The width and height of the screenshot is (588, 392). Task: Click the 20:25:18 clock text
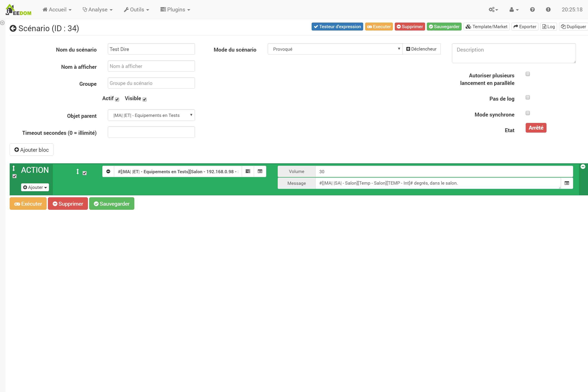coord(572,9)
